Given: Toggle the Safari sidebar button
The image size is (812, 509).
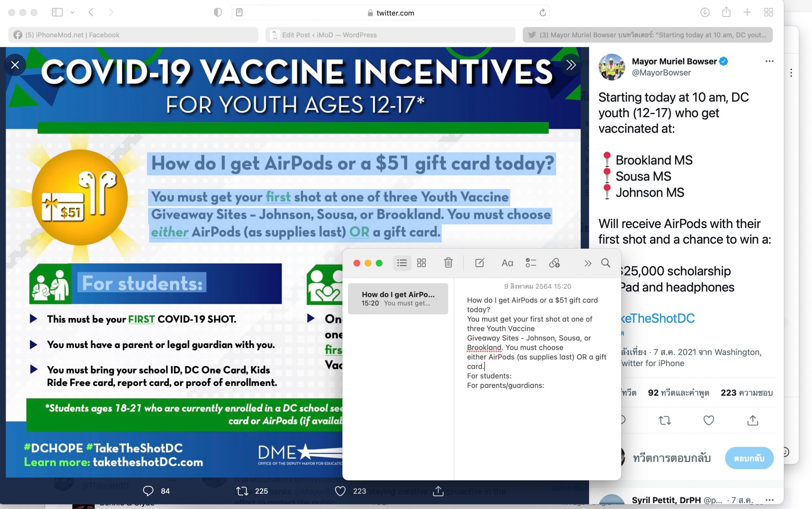Looking at the screenshot, I should click(x=57, y=12).
